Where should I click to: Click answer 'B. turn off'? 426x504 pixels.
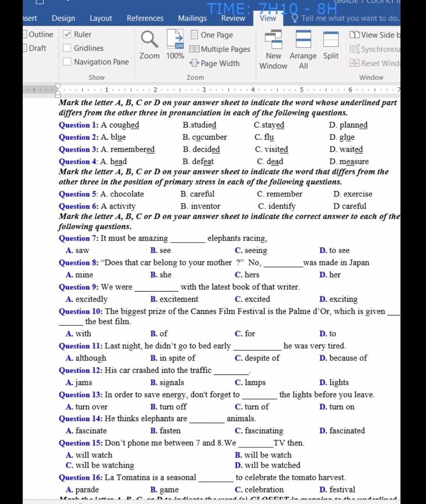(168, 407)
